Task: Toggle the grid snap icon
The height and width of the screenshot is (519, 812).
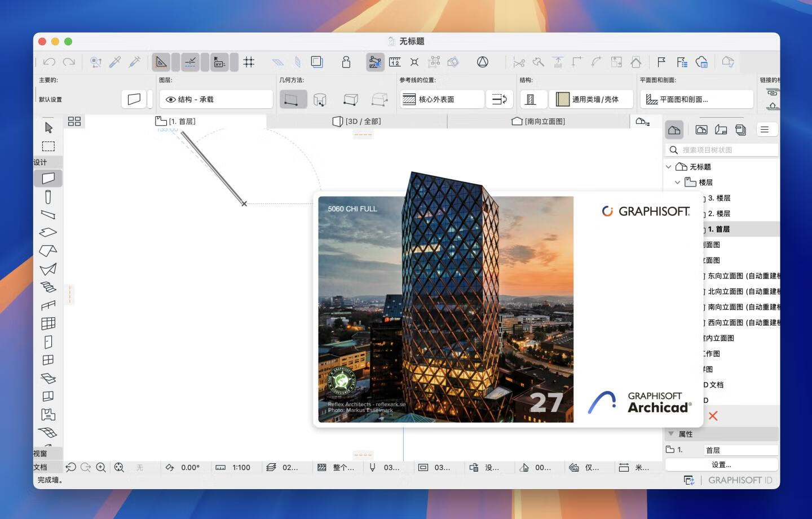Action: click(x=249, y=62)
